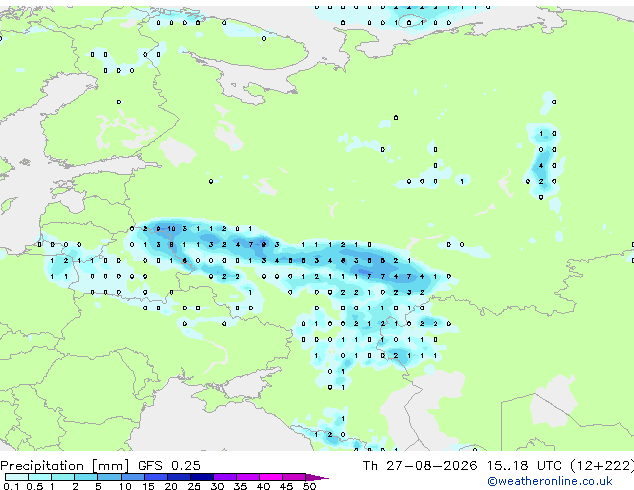Click the dark blue swatch above 25
The image size is (634, 490).
click(x=202, y=477)
